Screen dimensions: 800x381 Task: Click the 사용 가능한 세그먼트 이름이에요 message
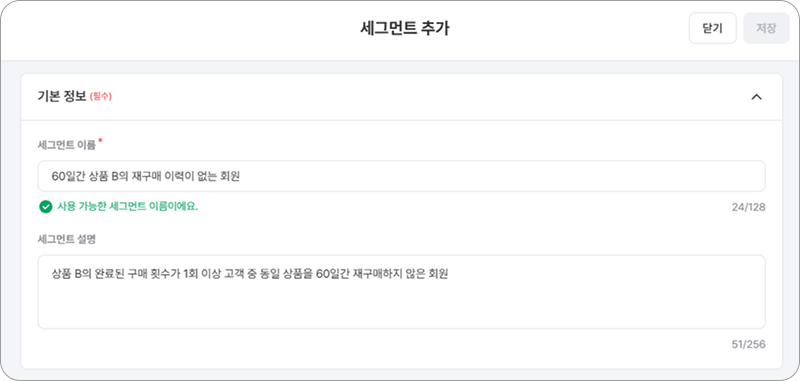127,207
